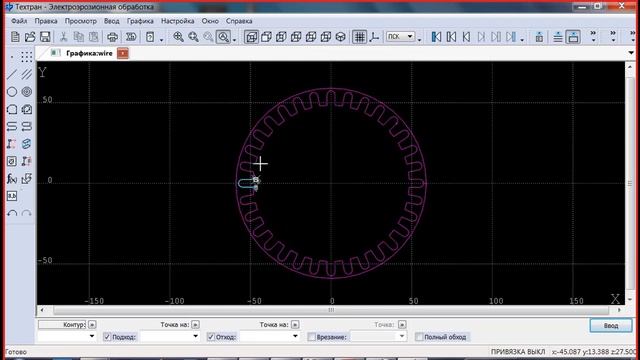The image size is (640, 360).
Task: Open the Подход value dropdown
Action: tap(195, 337)
